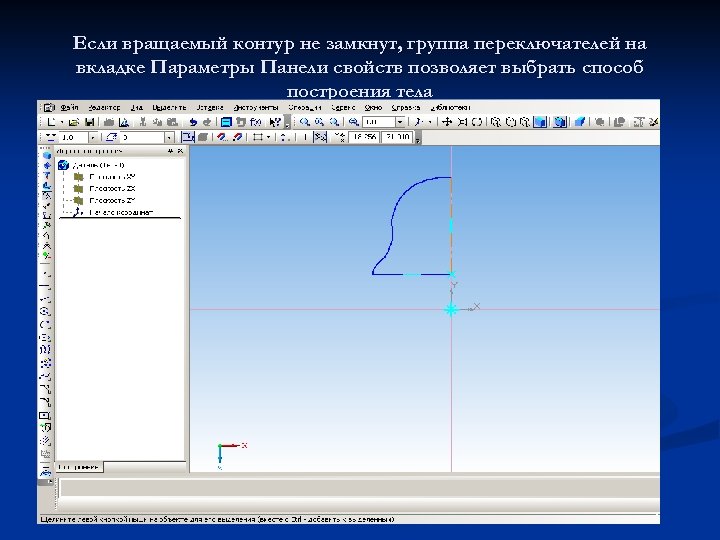Click the Pan four-arrow move icon

point(447,122)
